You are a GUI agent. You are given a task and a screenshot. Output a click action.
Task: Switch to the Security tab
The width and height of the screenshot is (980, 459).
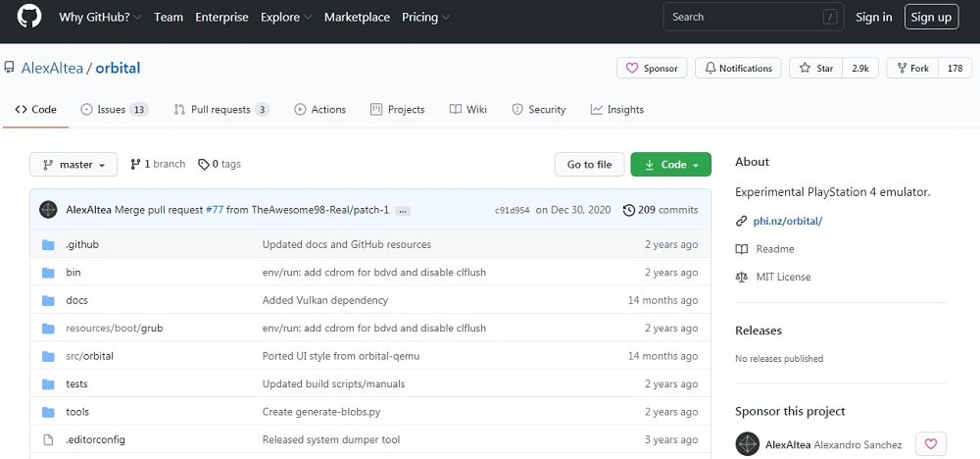click(539, 110)
